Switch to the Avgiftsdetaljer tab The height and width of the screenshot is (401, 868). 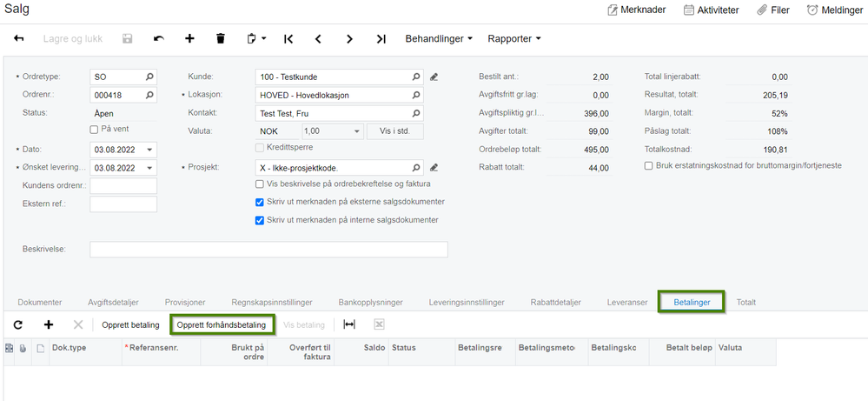tap(113, 303)
